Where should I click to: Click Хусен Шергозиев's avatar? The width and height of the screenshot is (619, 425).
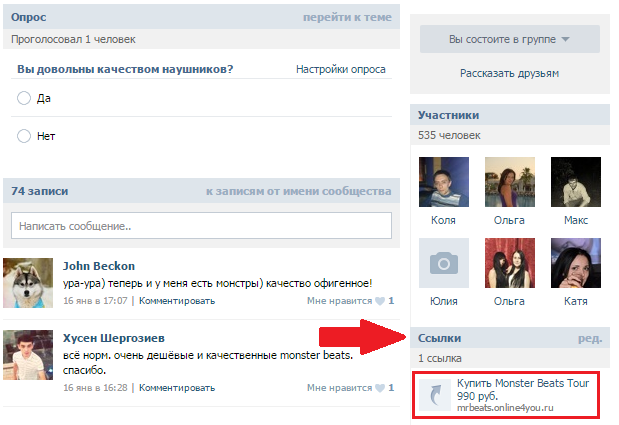(x=28, y=355)
